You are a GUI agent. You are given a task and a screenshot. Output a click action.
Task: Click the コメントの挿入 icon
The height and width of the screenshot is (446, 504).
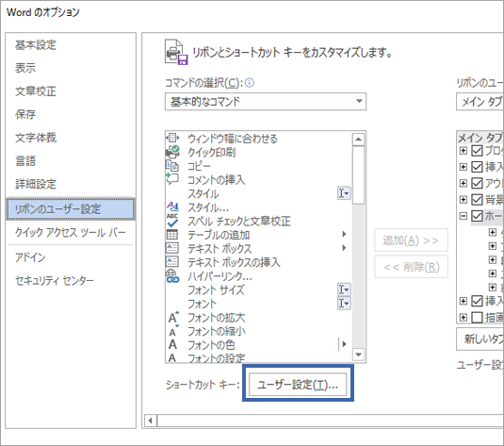coord(172,179)
